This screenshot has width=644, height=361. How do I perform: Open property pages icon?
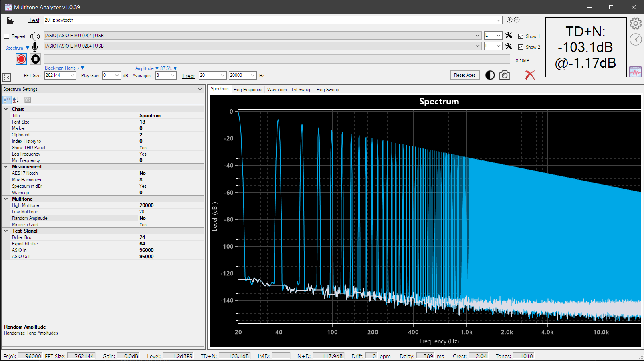point(28,100)
